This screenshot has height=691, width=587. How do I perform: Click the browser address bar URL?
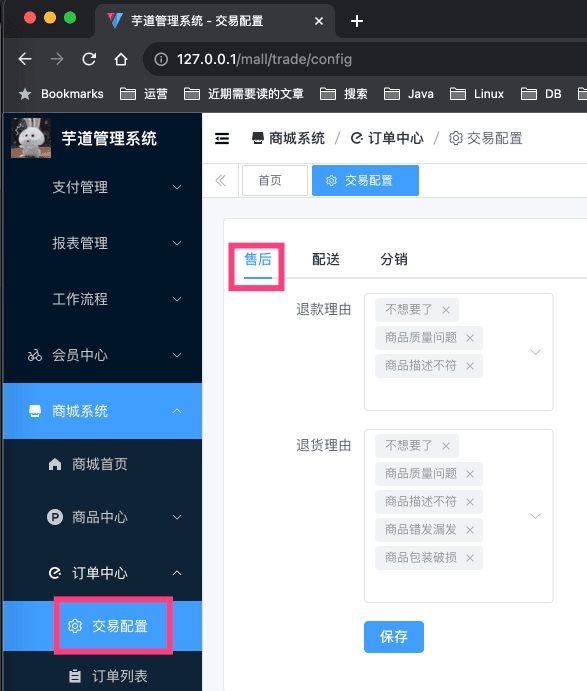click(x=264, y=59)
